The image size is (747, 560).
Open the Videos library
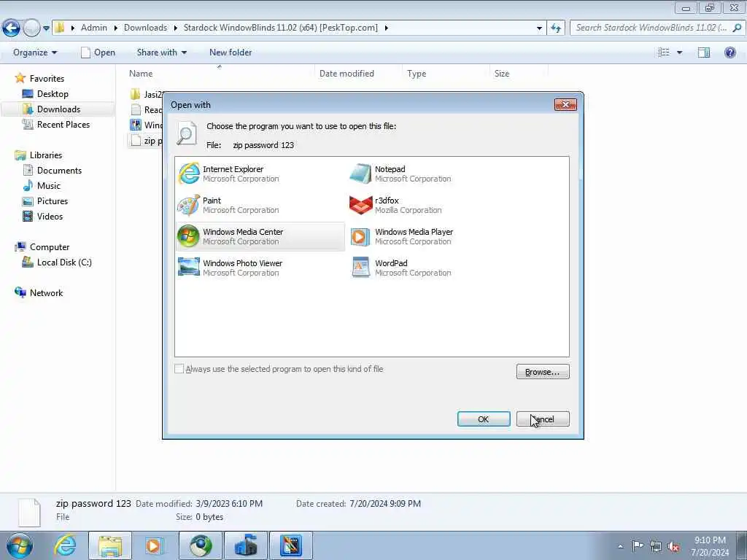tap(50, 216)
